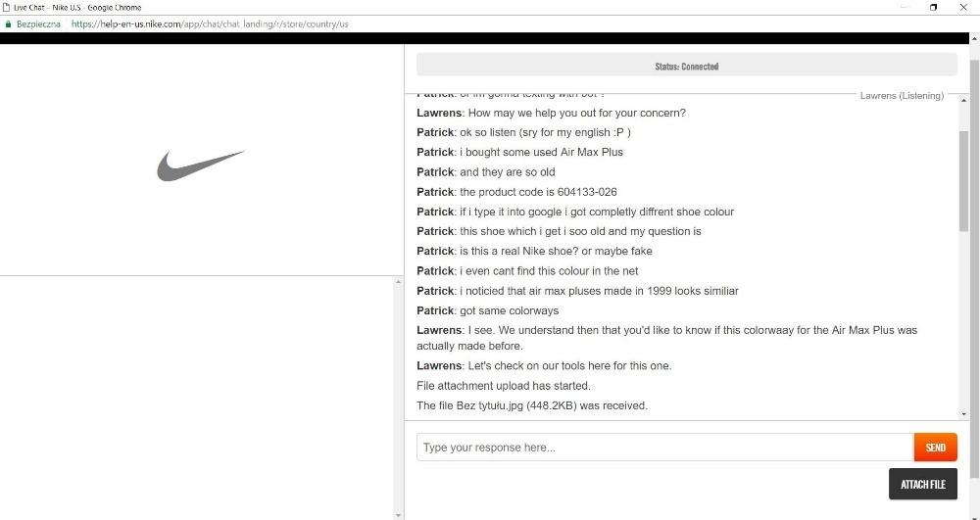Click the restore window icon

click(x=933, y=8)
